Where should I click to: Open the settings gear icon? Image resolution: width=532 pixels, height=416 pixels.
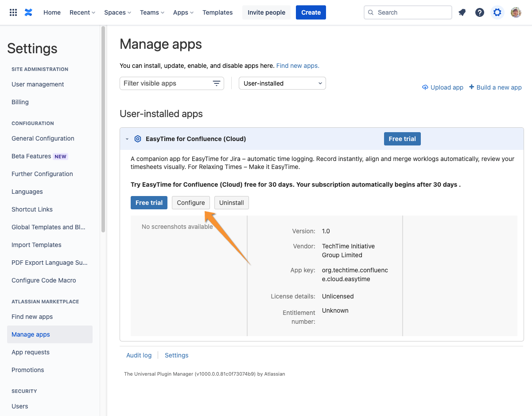click(x=497, y=12)
